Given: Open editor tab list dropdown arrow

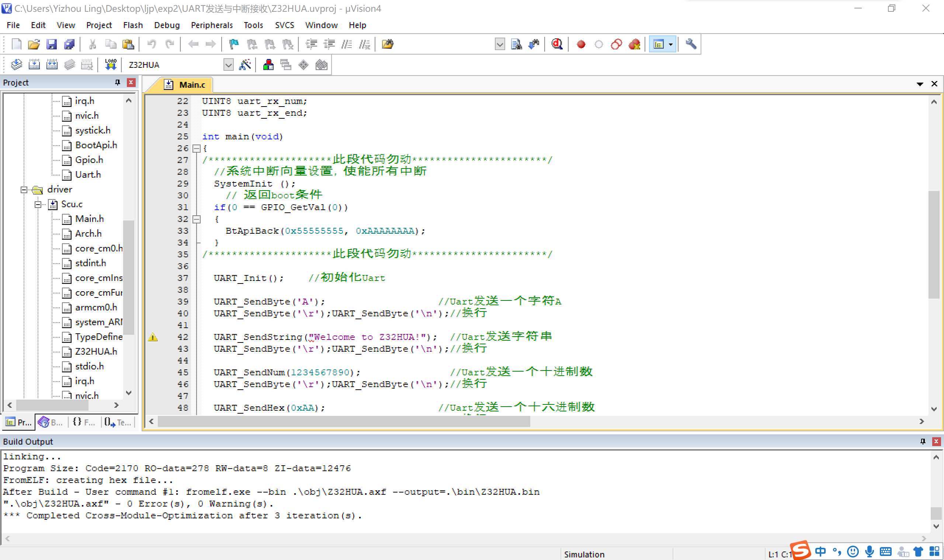Looking at the screenshot, I should tap(920, 84).
